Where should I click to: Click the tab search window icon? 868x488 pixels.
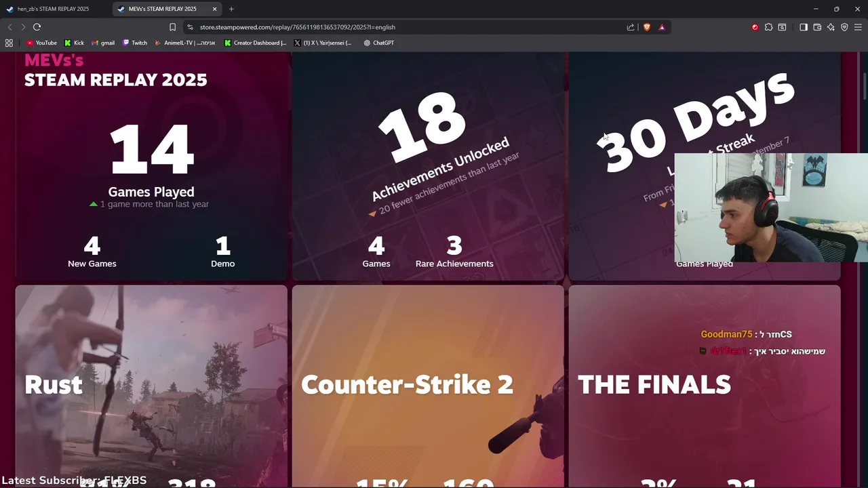tap(782, 27)
